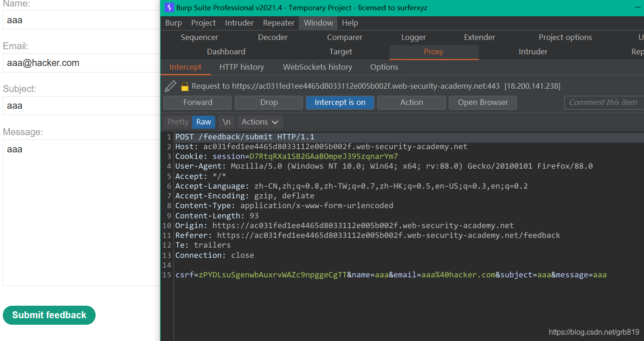Image resolution: width=644 pixels, height=341 pixels.
Task: Toggle the 'Intercept is on' button
Action: (x=340, y=102)
